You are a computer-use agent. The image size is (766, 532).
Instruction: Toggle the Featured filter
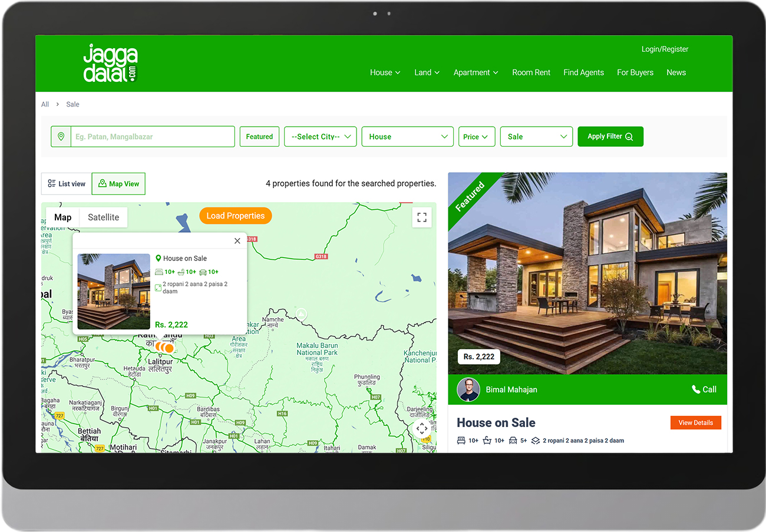click(259, 137)
